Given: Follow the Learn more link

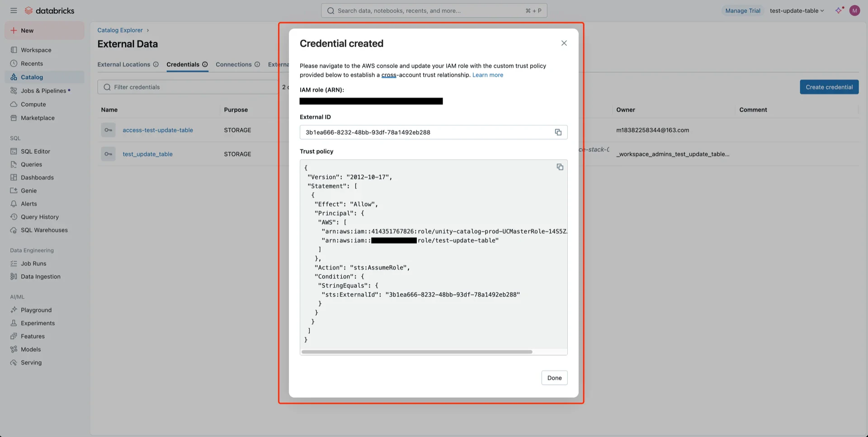Looking at the screenshot, I should point(487,75).
